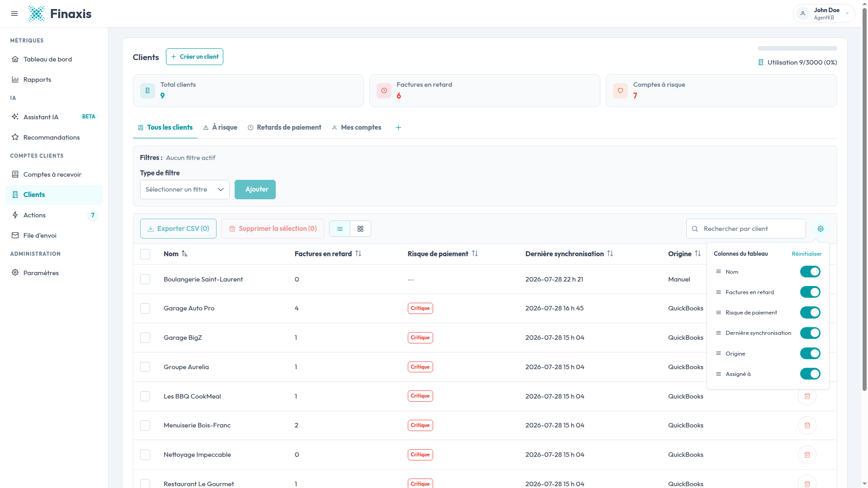
Task: Expand the John Doe account menu
Action: pyautogui.click(x=824, y=14)
